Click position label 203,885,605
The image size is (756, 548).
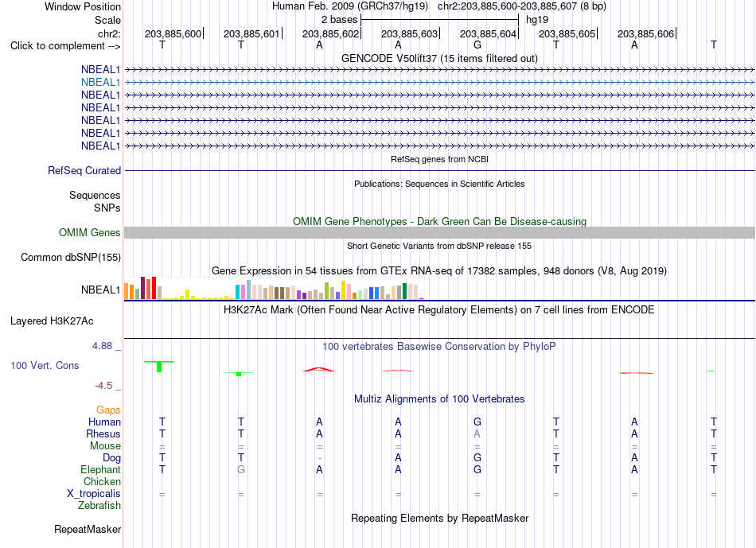tap(567, 33)
